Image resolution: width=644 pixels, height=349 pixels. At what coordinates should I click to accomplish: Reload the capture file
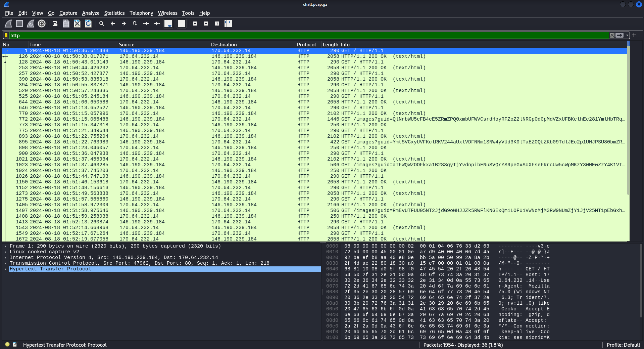[88, 24]
